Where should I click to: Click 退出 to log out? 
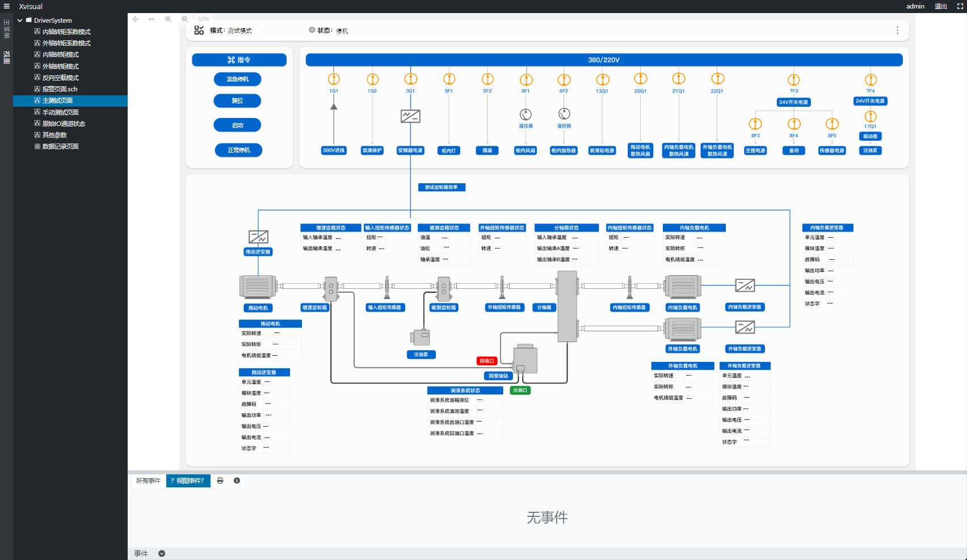pos(941,6)
